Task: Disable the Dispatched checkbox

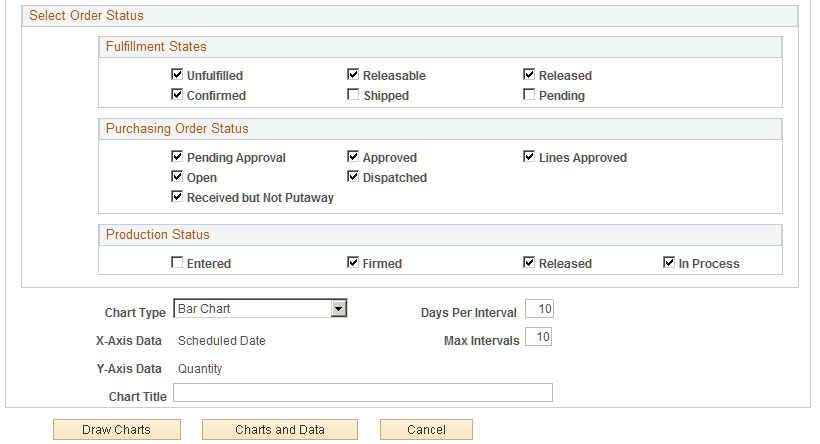Action: pos(353,177)
